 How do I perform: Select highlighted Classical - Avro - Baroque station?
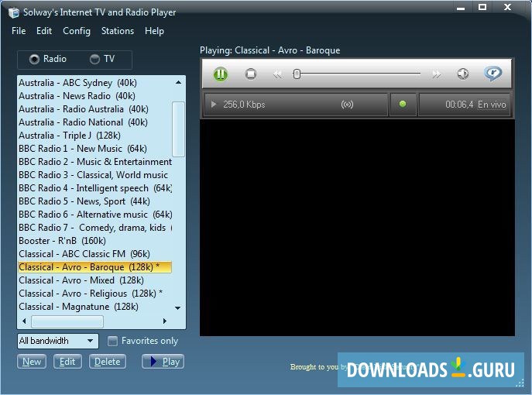point(95,267)
